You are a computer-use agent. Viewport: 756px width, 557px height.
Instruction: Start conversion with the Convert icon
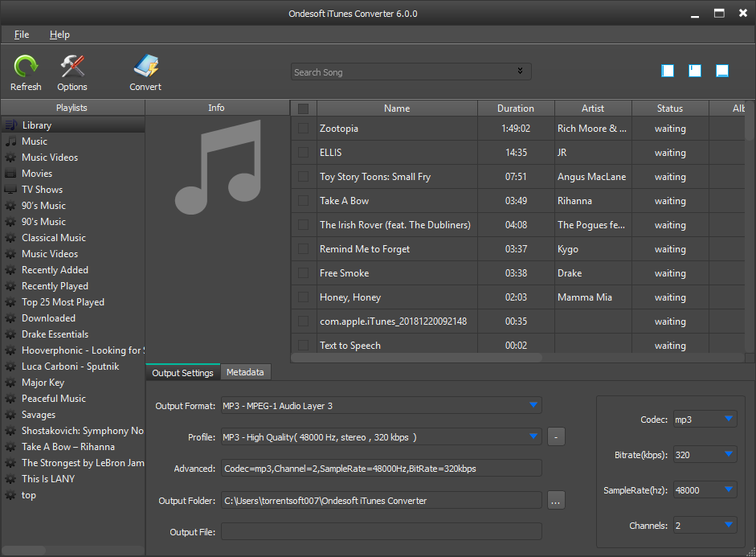tap(145, 67)
